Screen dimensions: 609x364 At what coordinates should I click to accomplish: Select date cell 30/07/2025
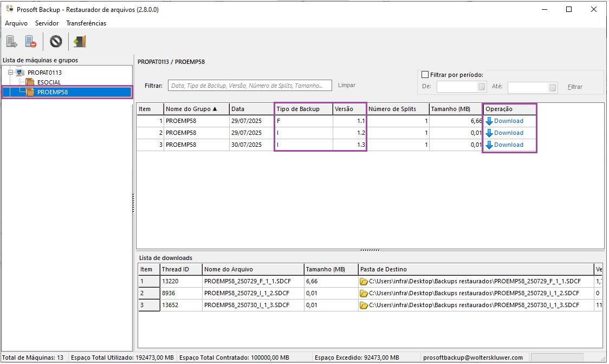pyautogui.click(x=252, y=145)
